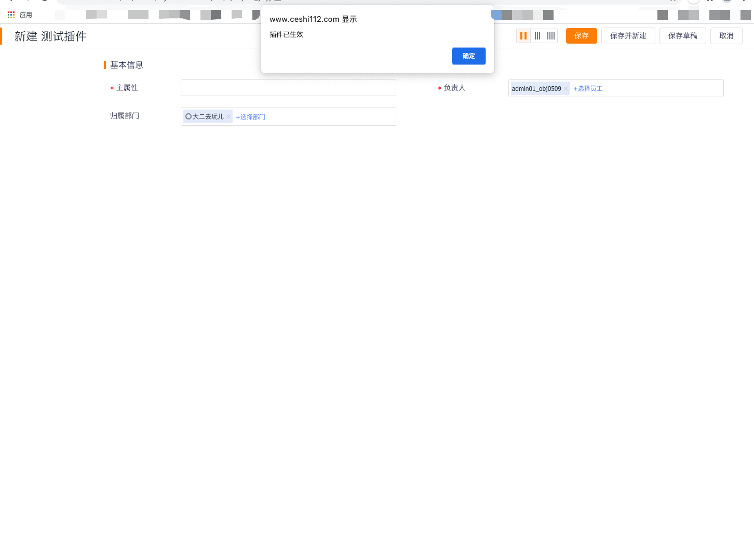Click 保存并新建 button
This screenshot has height=560, width=754.
point(628,36)
